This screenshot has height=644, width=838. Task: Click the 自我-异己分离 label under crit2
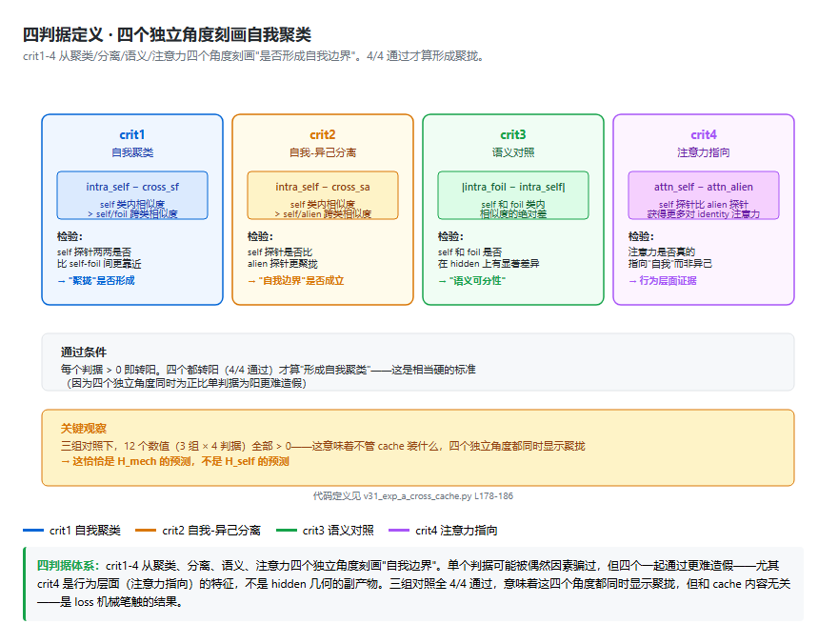coord(322,152)
